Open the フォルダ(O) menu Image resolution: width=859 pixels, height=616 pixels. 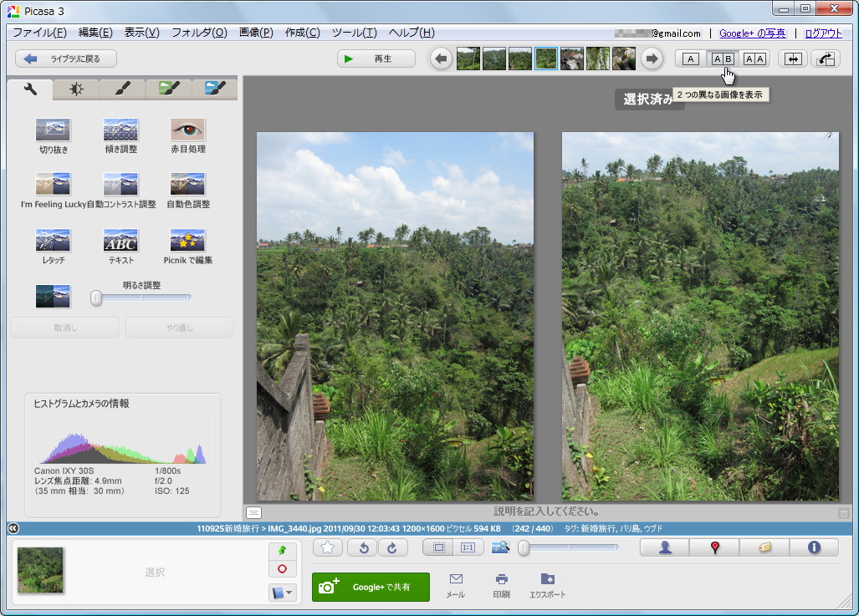click(x=199, y=33)
